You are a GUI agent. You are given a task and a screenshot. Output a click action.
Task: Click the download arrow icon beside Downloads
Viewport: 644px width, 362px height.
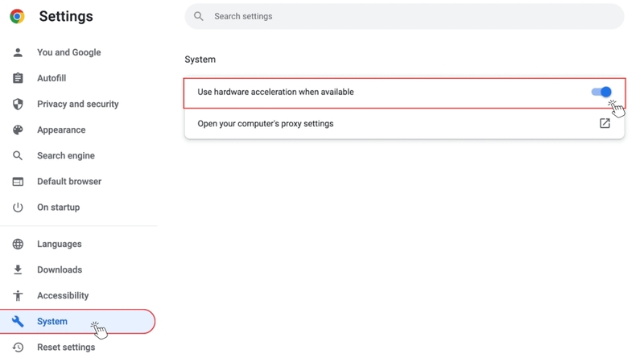point(18,269)
